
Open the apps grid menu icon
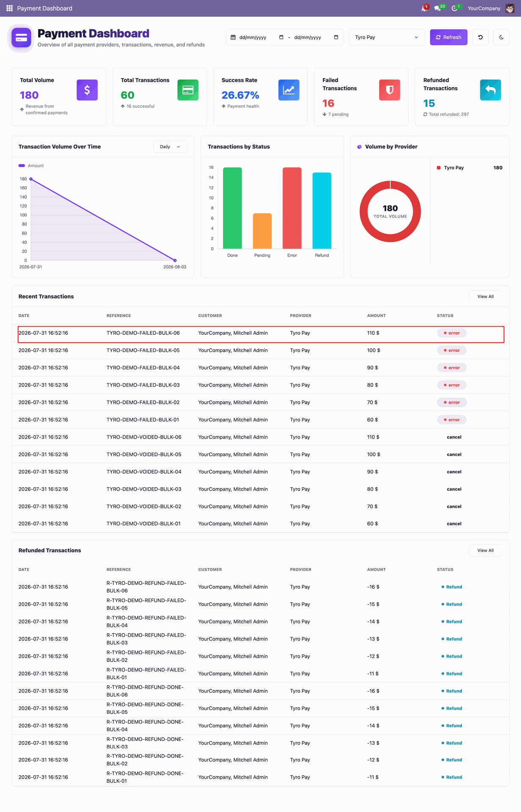pyautogui.click(x=9, y=8)
